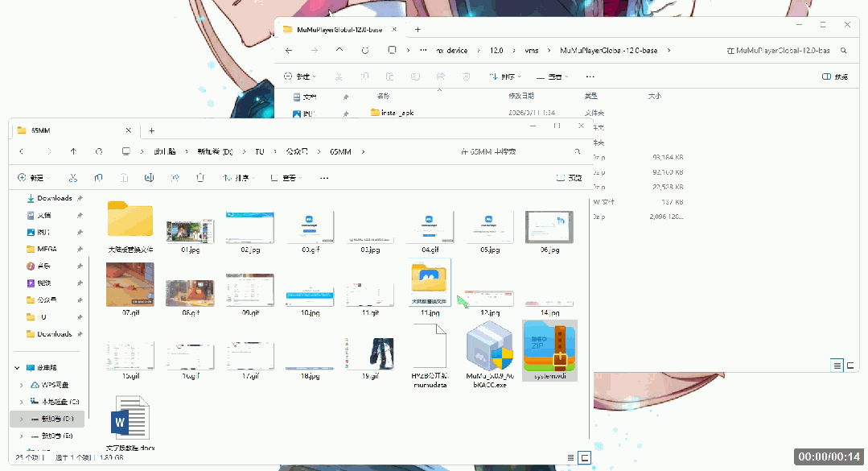This screenshot has width=868, height=471.
Task: Go back in the 65MM window
Action: coord(22,151)
